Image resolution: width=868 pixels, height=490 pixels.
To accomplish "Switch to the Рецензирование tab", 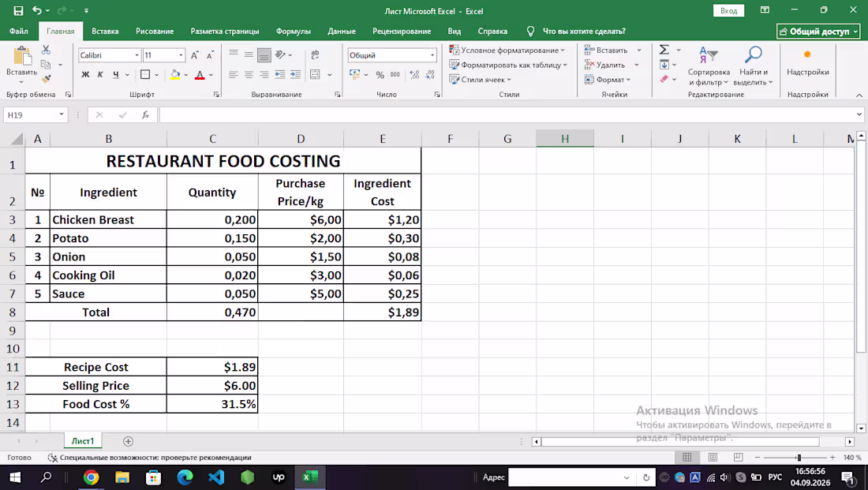I will click(402, 31).
